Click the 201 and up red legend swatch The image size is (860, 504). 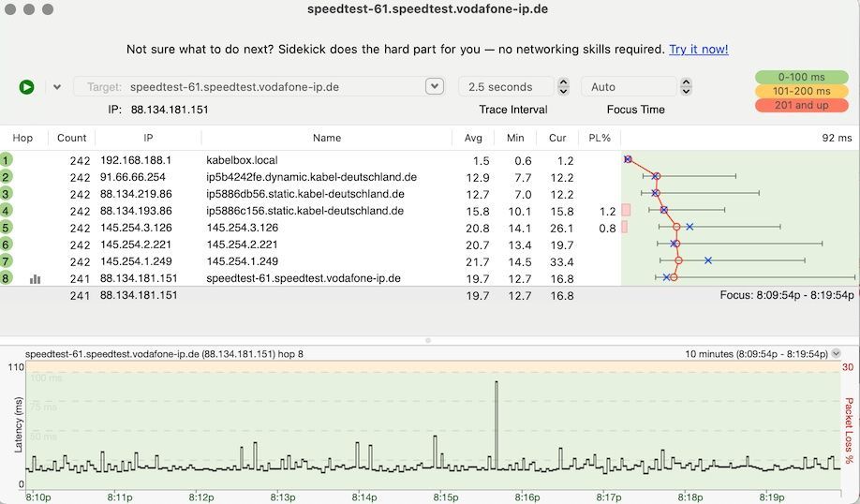pos(801,105)
